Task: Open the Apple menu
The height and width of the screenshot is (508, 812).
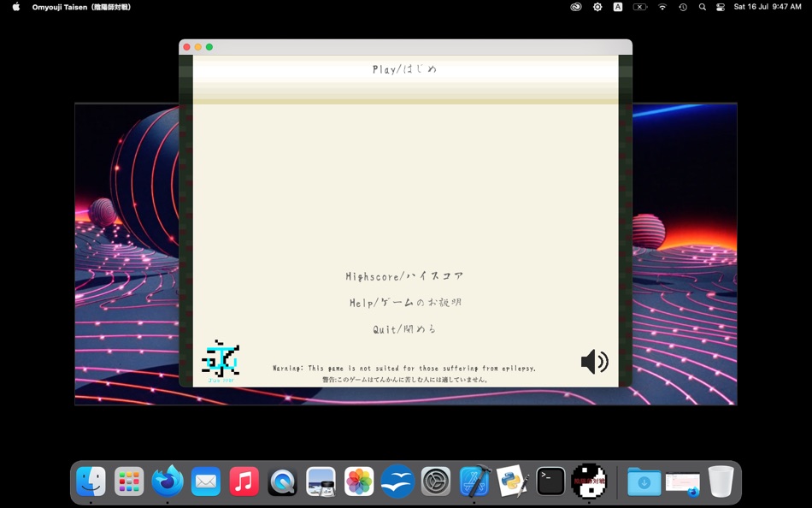Action: [x=16, y=7]
